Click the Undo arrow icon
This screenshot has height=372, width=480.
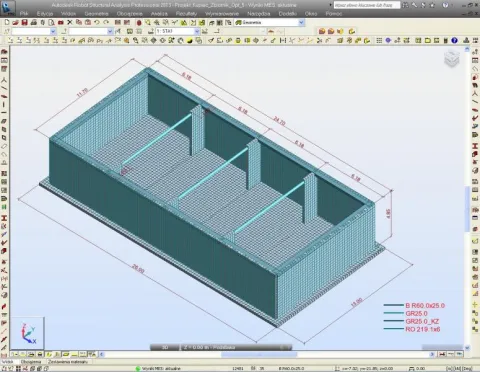97,23
